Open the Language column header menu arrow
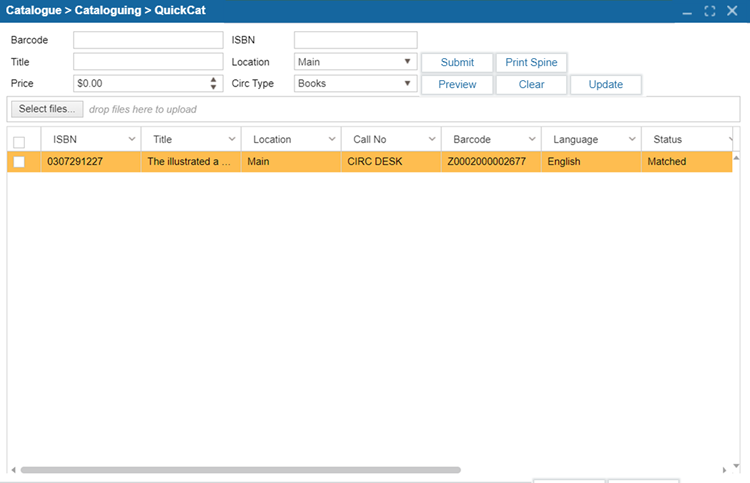750x483 pixels. pyautogui.click(x=632, y=139)
